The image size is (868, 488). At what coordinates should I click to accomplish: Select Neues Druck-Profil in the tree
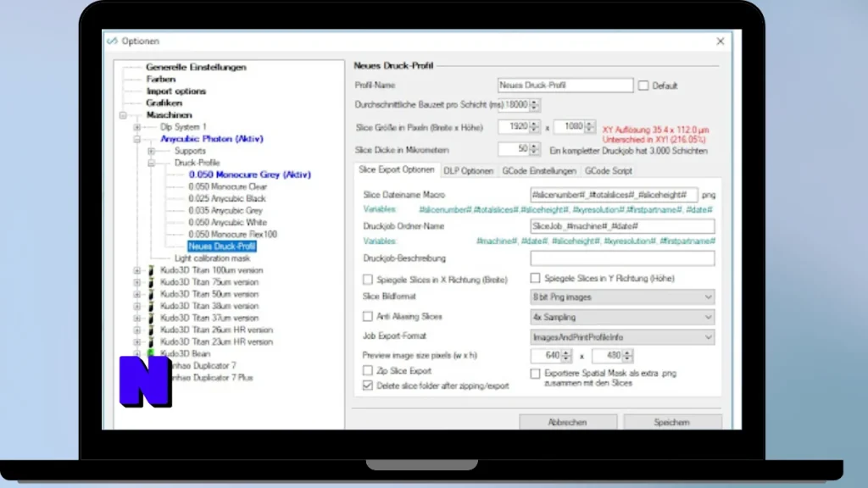[x=221, y=247]
